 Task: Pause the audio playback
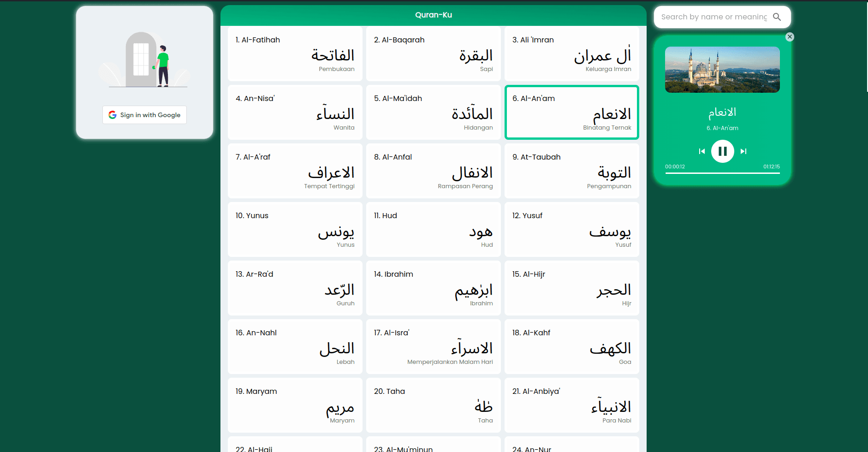722,151
